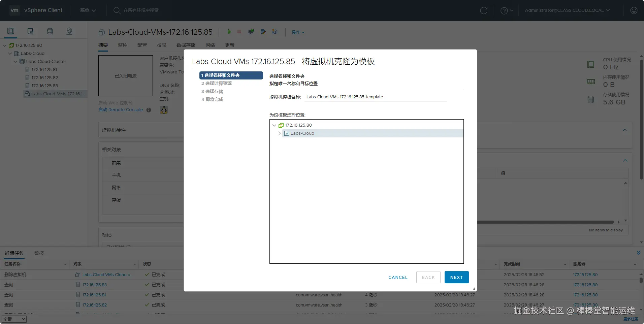Click the storage usage icon
644x324 pixels.
591,100
